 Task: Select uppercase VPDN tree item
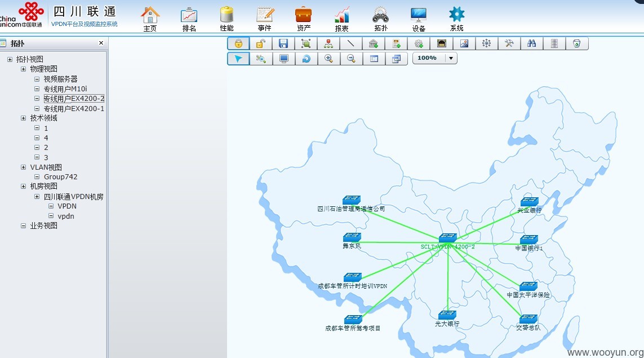(67, 206)
